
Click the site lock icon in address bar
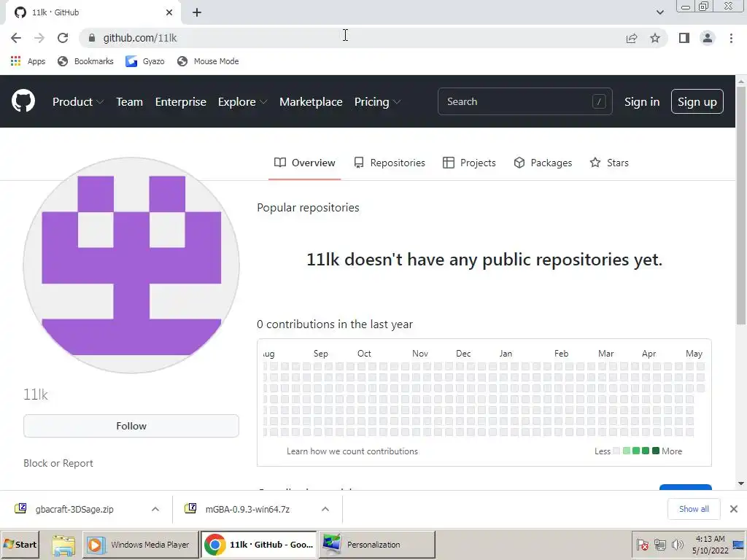point(92,38)
